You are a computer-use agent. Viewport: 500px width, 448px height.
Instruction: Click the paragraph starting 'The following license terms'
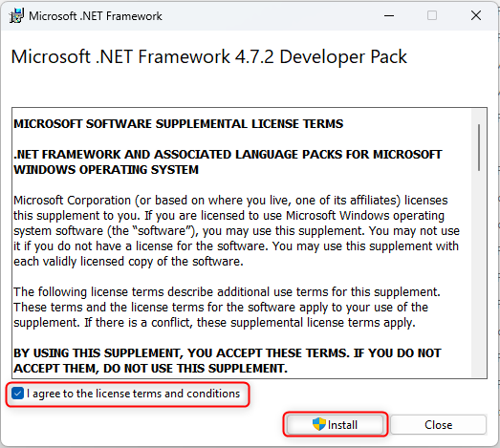point(227,308)
